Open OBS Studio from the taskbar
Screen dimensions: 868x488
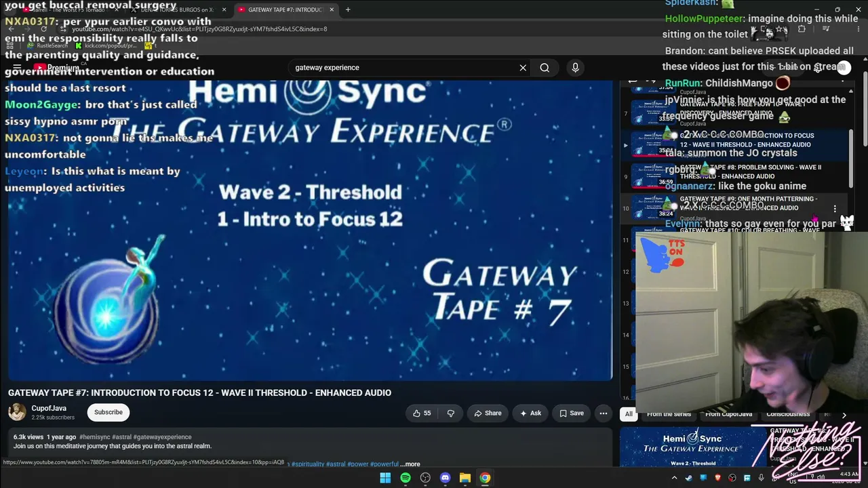[x=425, y=478]
